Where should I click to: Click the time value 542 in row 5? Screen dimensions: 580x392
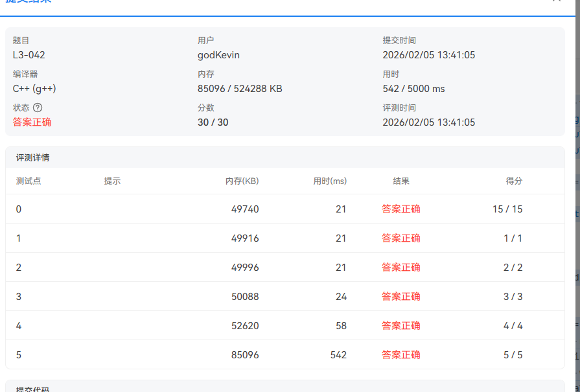pyautogui.click(x=338, y=355)
